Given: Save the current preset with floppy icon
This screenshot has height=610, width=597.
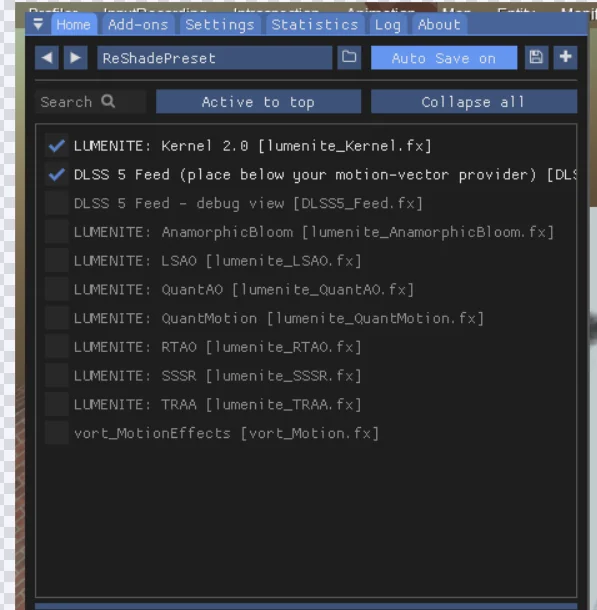Looking at the screenshot, I should click(536, 58).
